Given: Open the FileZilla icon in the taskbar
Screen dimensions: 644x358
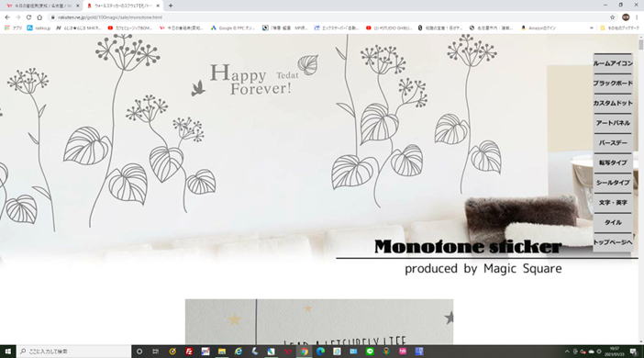Looking at the screenshot, I should point(189,352).
